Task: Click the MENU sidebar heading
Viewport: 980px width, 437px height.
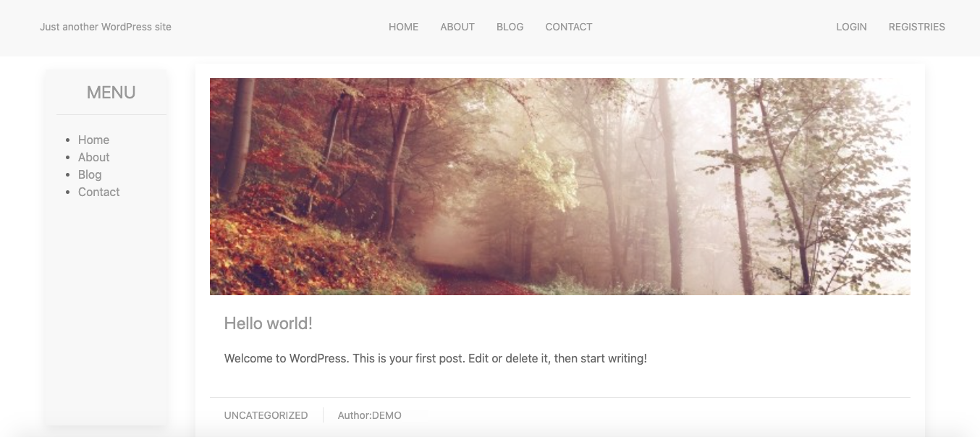Action: 111,93
